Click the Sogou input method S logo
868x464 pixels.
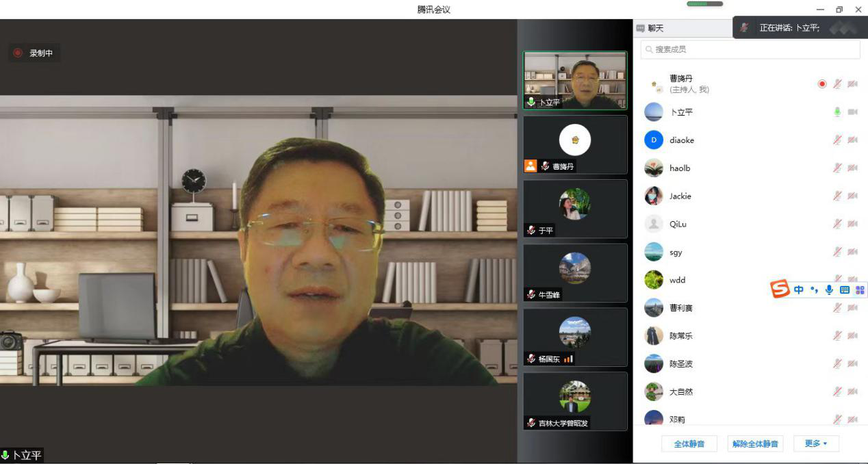click(x=780, y=289)
